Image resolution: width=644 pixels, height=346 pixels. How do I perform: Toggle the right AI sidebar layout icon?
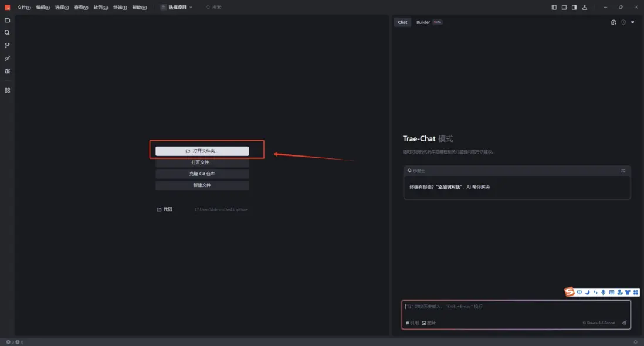click(574, 8)
